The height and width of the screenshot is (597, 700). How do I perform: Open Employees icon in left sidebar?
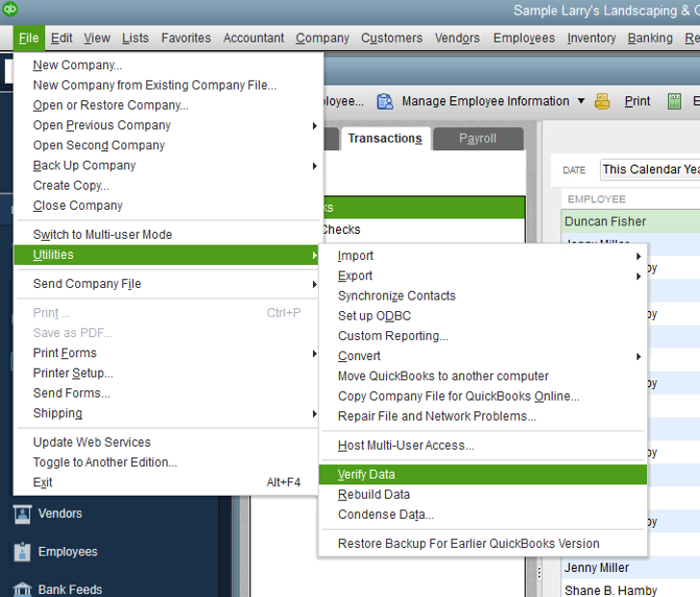[x=22, y=552]
